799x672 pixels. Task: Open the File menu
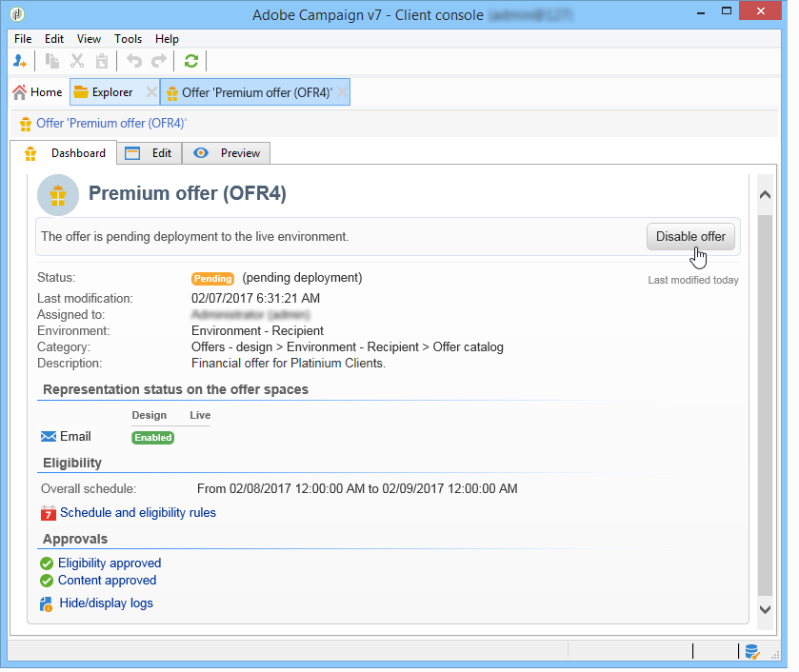(x=23, y=39)
